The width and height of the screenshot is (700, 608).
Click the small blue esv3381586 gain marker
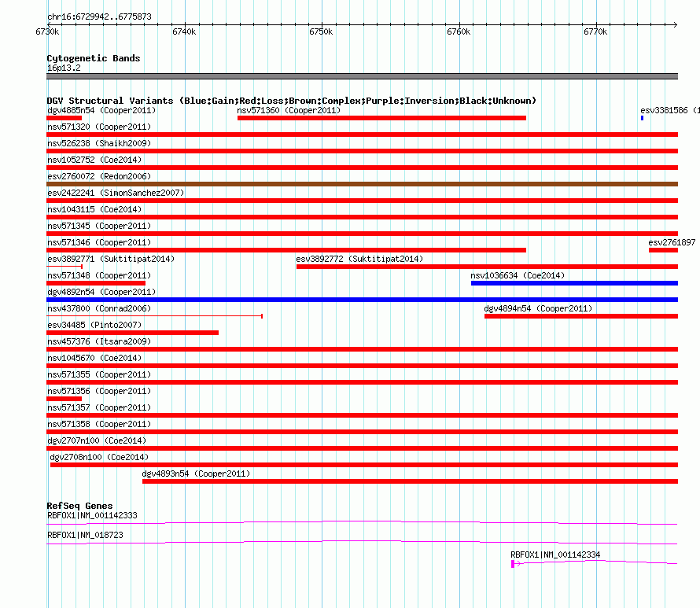[x=642, y=118]
